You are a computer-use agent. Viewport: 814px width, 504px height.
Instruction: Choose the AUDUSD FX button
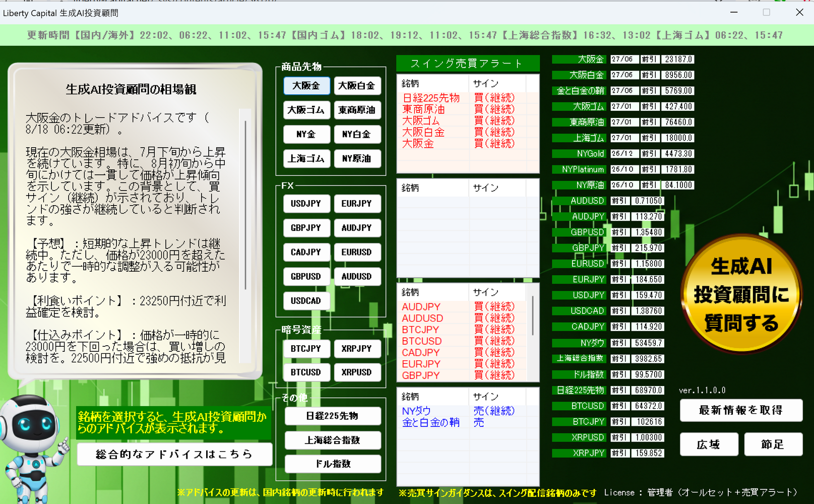[357, 276]
